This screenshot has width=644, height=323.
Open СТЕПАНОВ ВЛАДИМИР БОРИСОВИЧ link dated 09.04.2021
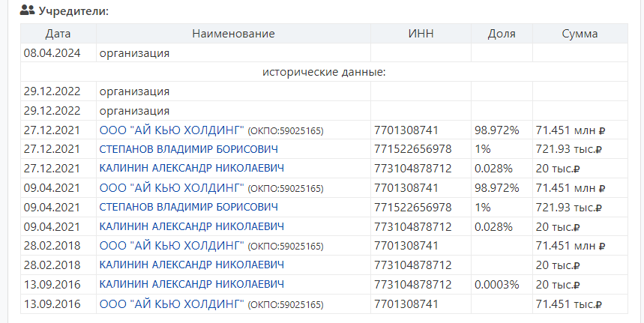tap(188, 207)
